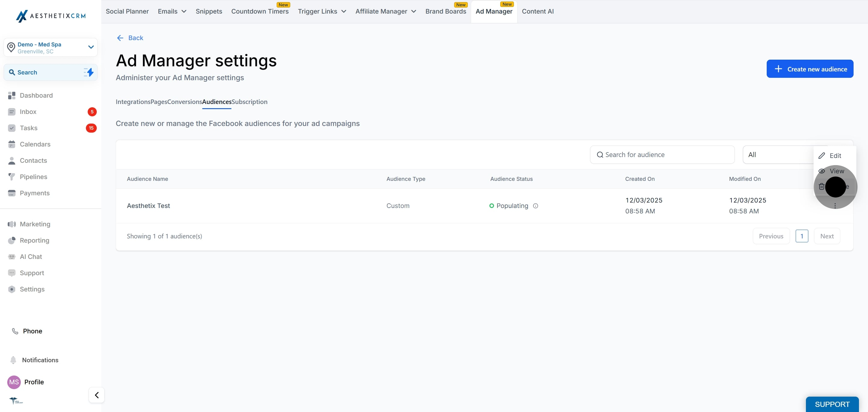Click the Reporting pie chart icon
The height and width of the screenshot is (412, 868).
(12, 240)
